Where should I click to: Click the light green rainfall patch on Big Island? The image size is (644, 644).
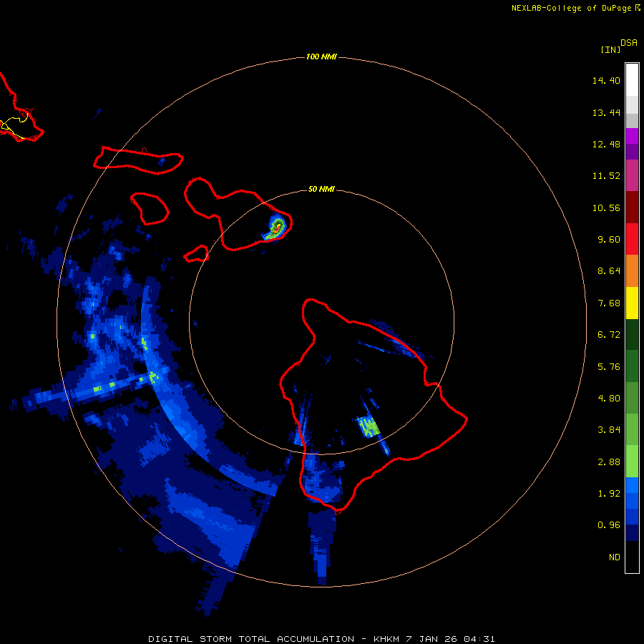(x=369, y=426)
